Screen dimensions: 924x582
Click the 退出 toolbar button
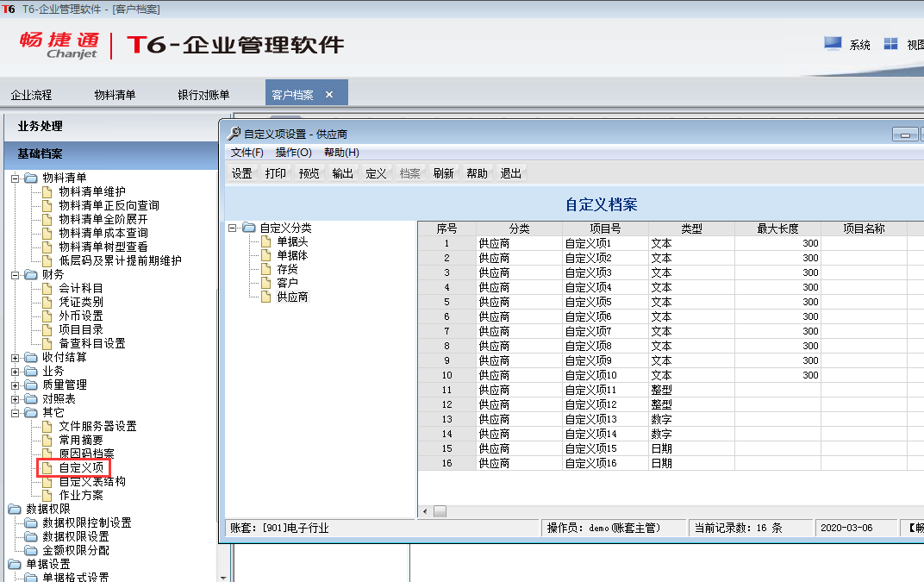click(x=510, y=173)
